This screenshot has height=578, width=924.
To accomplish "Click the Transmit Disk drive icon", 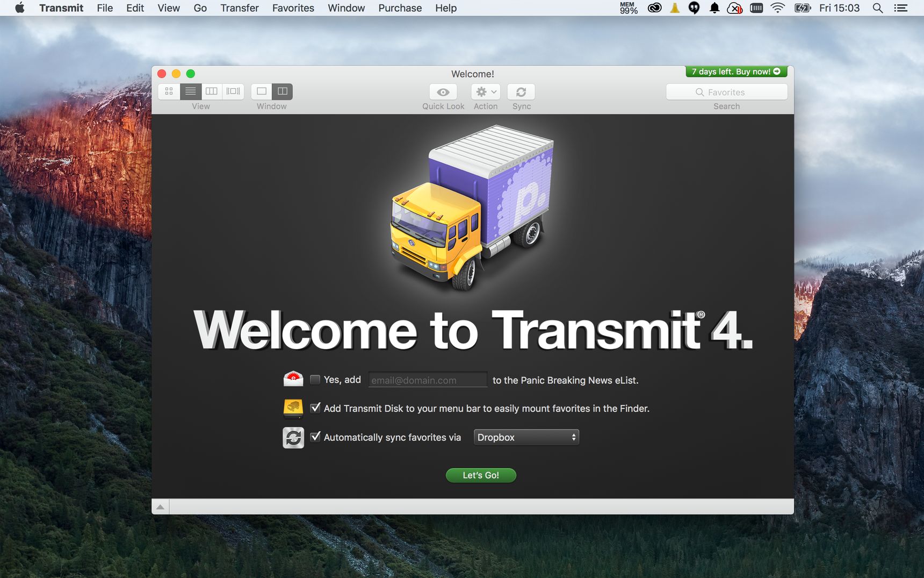I will [x=293, y=409].
